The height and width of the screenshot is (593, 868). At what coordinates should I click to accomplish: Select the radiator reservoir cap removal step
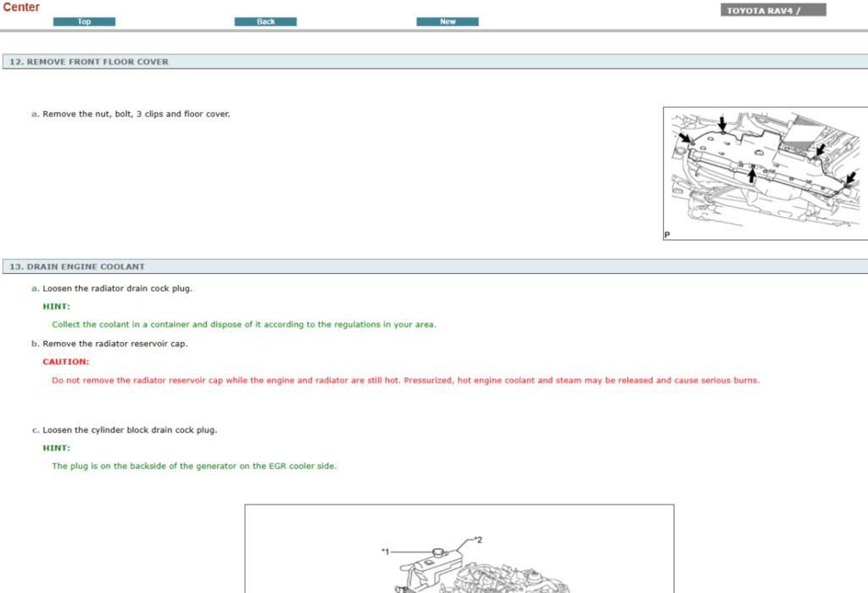pos(114,344)
